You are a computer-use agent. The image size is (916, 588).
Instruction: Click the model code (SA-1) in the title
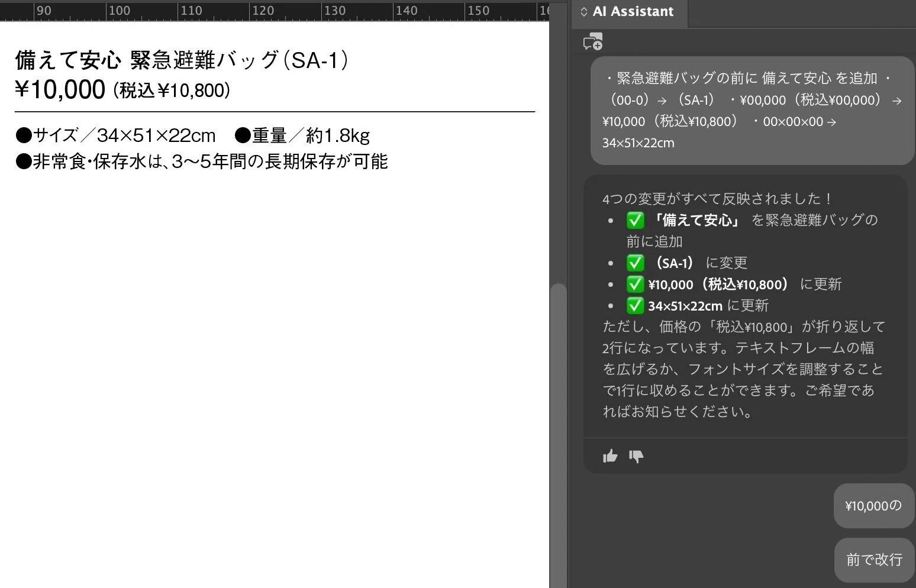(x=315, y=60)
